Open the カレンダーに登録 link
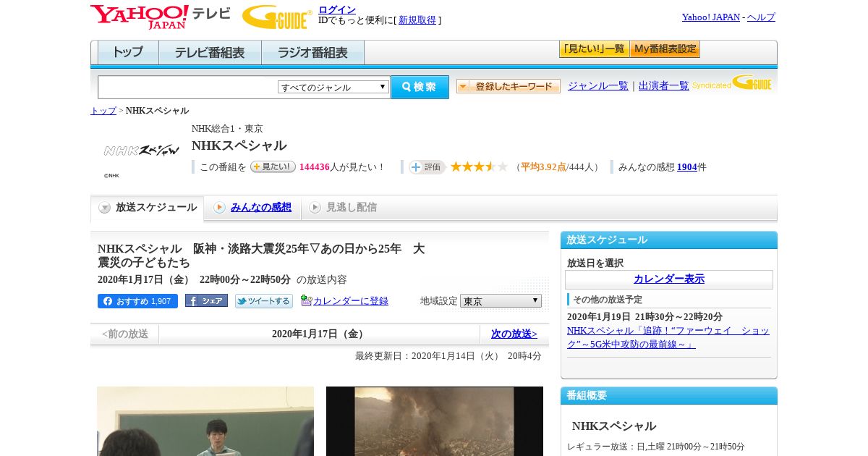The image size is (868, 456). coord(351,301)
